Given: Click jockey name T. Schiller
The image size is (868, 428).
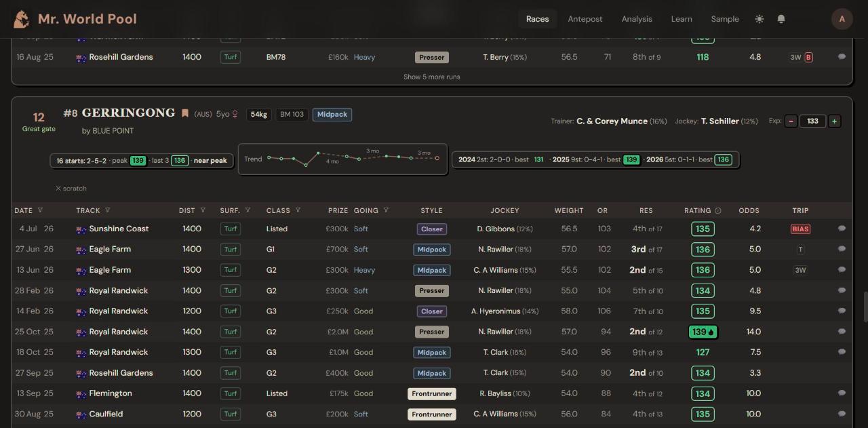Looking at the screenshot, I should [x=720, y=121].
